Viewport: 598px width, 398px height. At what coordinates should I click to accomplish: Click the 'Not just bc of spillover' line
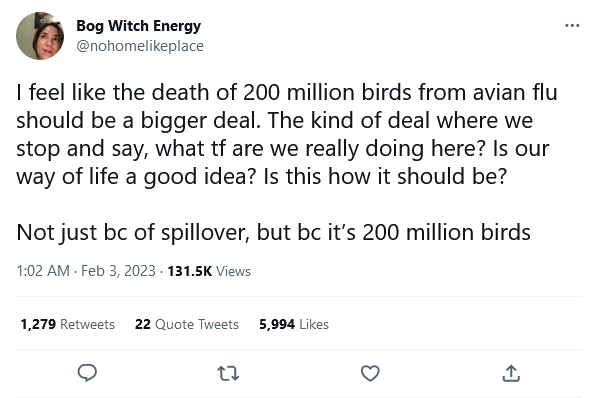[x=273, y=232]
